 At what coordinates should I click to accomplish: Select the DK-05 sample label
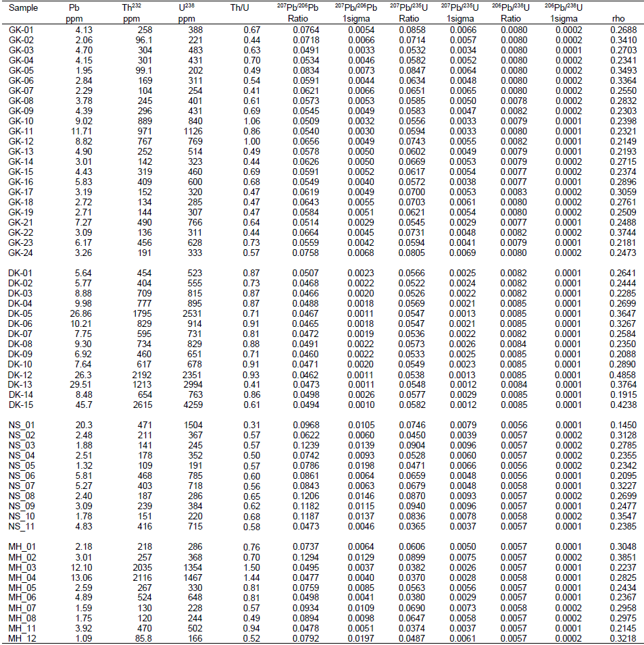coord(20,313)
